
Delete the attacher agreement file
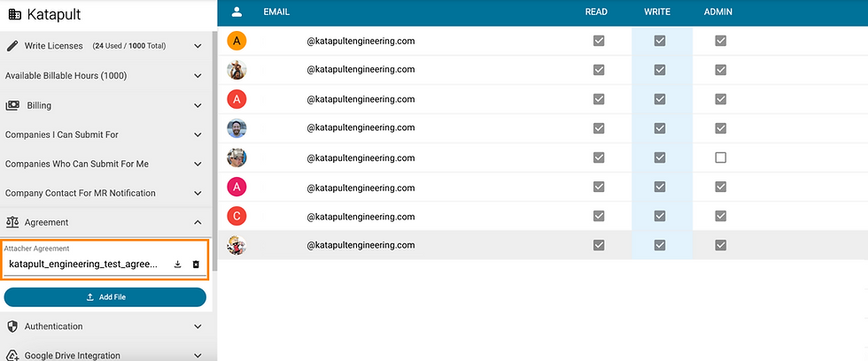click(196, 265)
